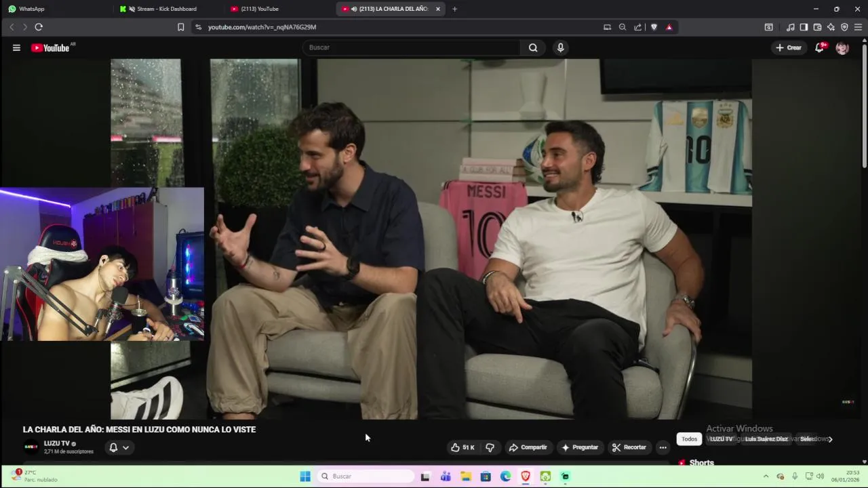Like the video showing 51 K
This screenshot has width=868, height=488.
(462, 447)
